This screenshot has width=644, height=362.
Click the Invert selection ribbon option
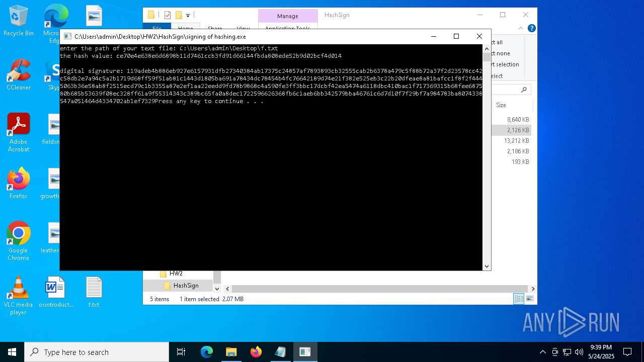(x=505, y=64)
